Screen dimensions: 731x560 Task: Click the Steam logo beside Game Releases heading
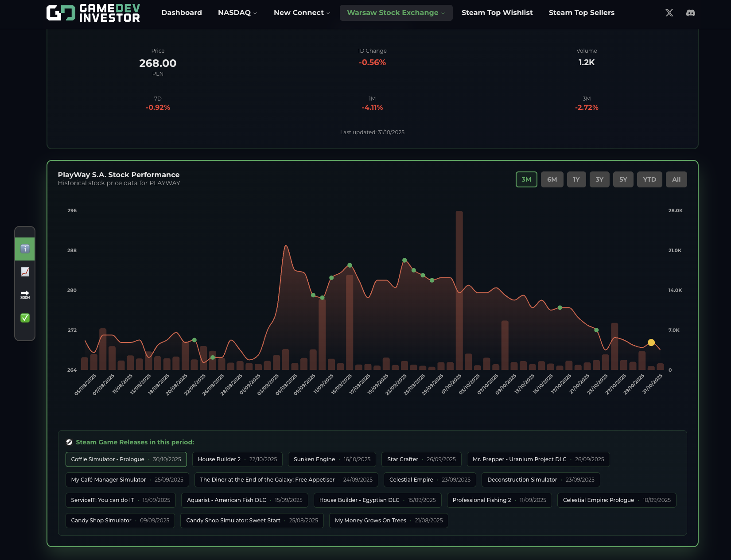[69, 442]
